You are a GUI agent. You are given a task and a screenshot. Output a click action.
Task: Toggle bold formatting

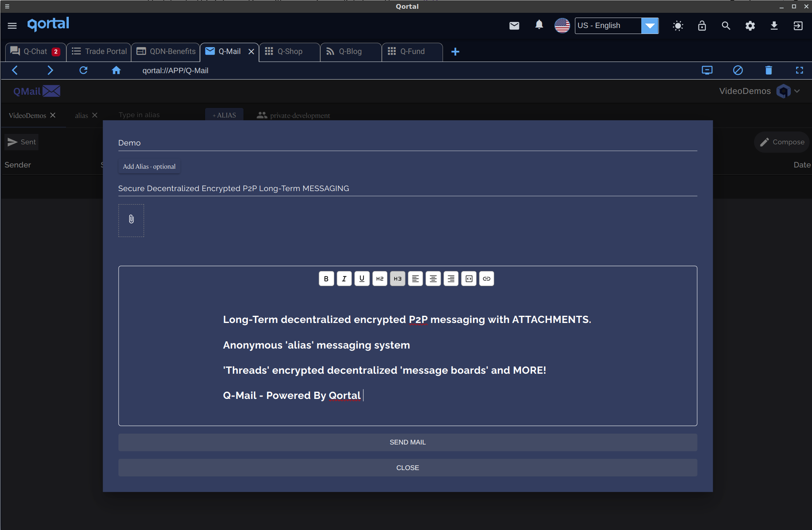[x=326, y=279]
